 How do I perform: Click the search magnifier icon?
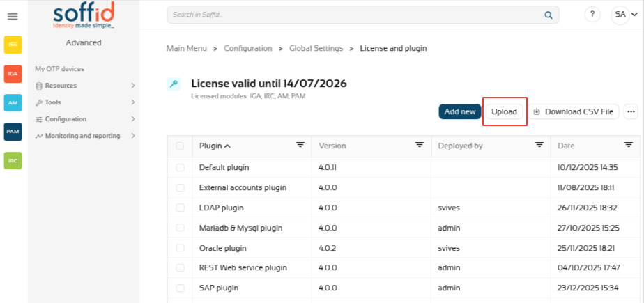[548, 15]
